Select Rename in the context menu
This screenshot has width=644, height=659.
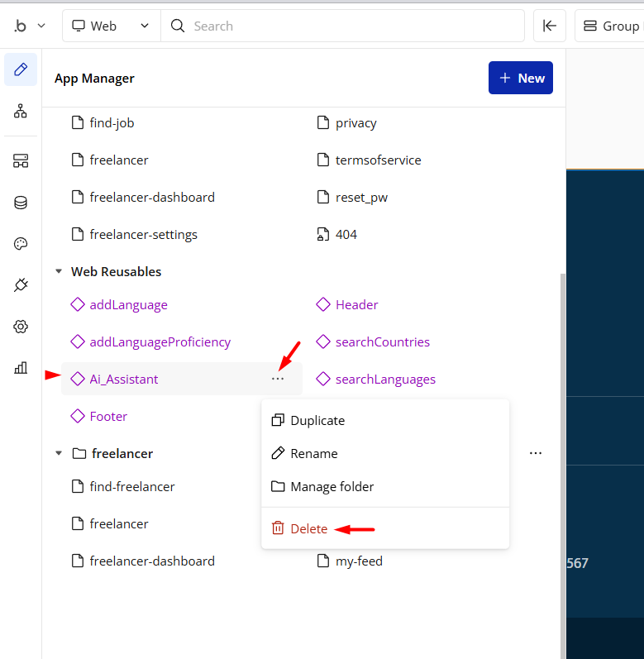(313, 453)
